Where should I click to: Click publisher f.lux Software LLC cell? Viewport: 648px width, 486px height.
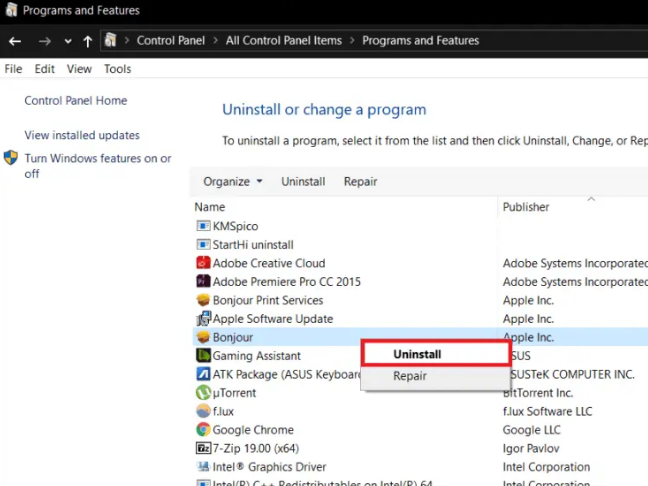point(547,411)
